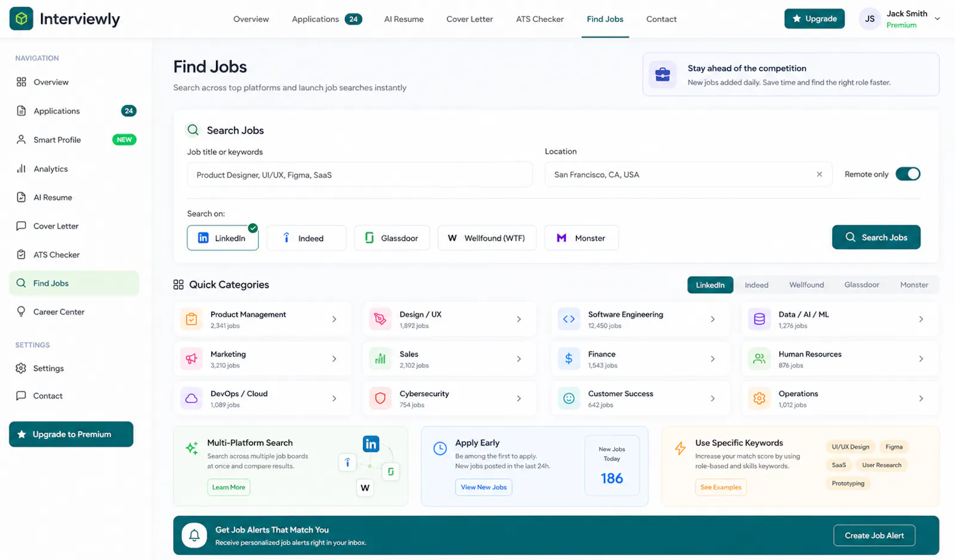
Task: Click the Cybersecurity shield icon
Action: click(x=380, y=398)
